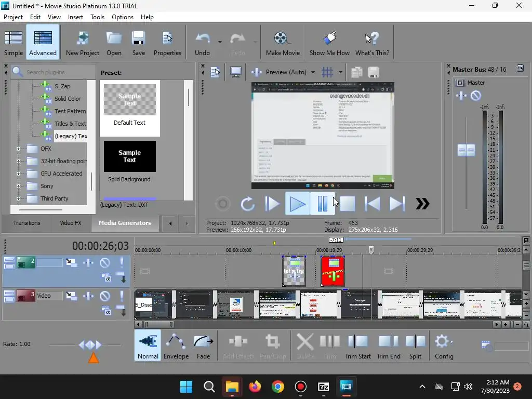Create a New Project
Screen dimensions: 532x399
(x=83, y=43)
